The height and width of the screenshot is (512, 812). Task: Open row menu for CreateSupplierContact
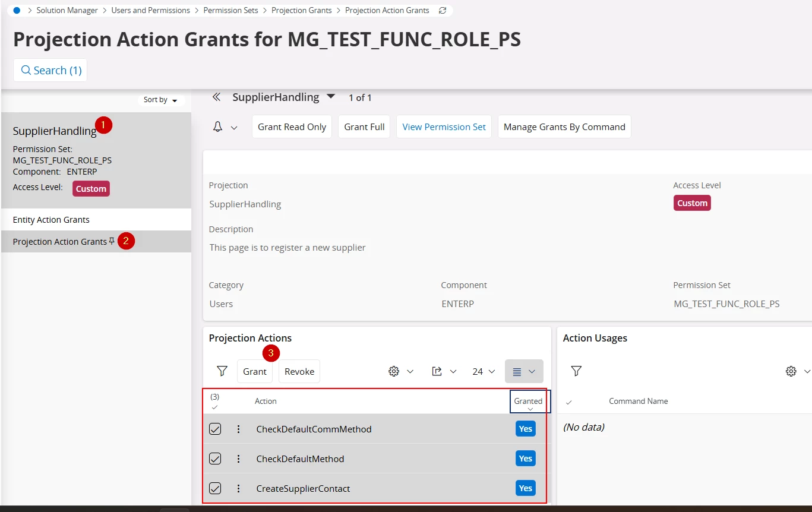pos(239,488)
